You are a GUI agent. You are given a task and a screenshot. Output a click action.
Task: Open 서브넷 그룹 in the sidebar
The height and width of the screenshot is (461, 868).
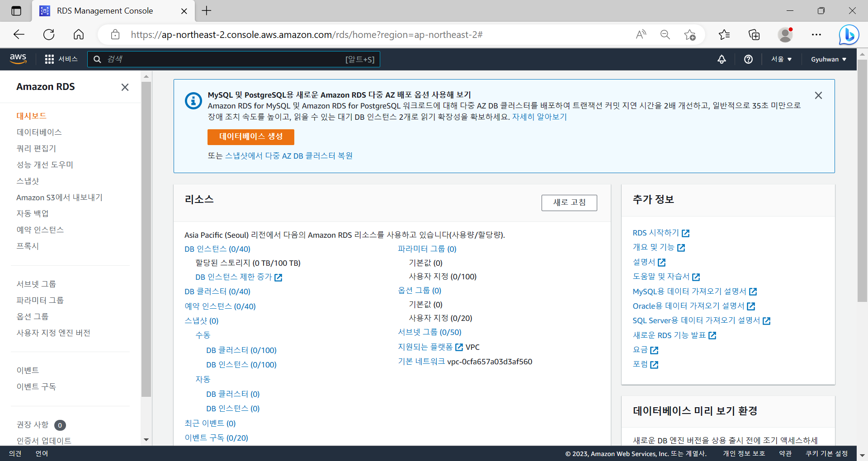36,284
